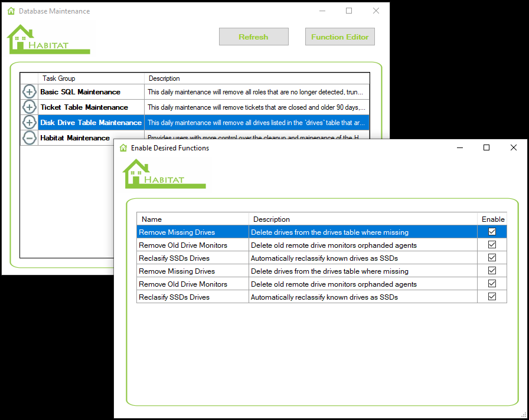Minimize the Database Maintenance window
The image size is (529, 420).
322,11
